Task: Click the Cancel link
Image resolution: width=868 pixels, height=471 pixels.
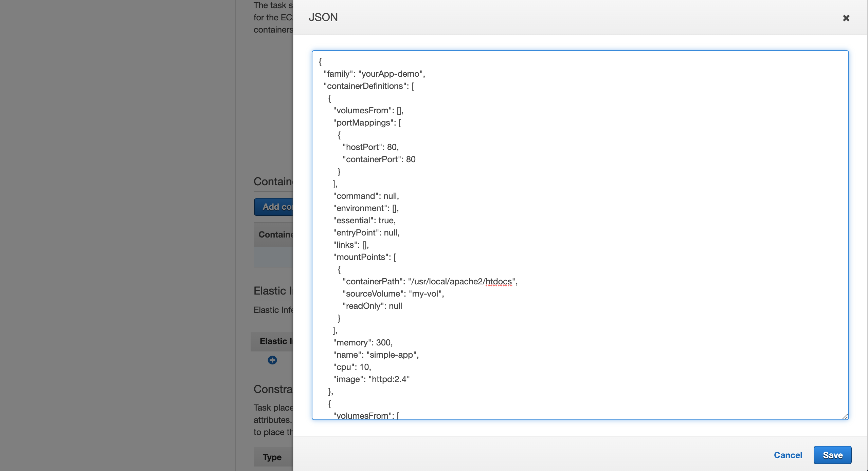Action: 788,455
